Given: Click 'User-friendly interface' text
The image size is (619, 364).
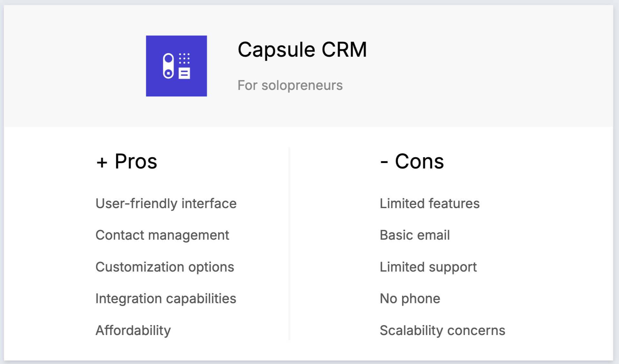Looking at the screenshot, I should pyautogui.click(x=166, y=204).
